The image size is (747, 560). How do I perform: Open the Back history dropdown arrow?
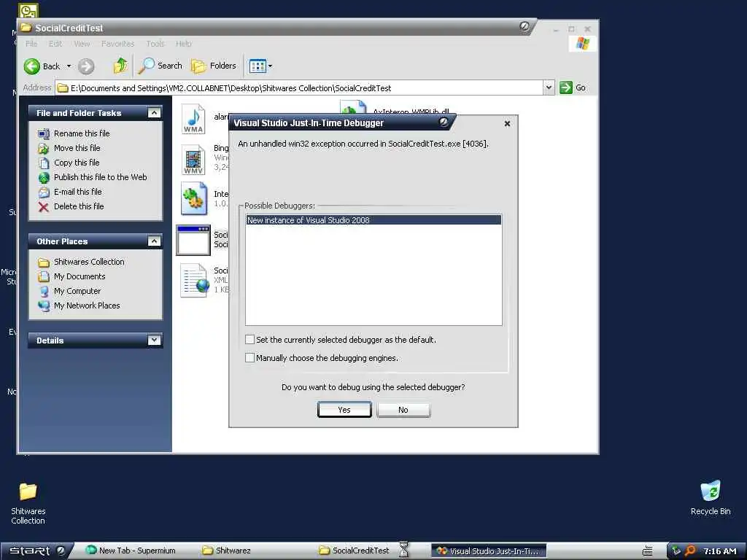[x=69, y=66]
